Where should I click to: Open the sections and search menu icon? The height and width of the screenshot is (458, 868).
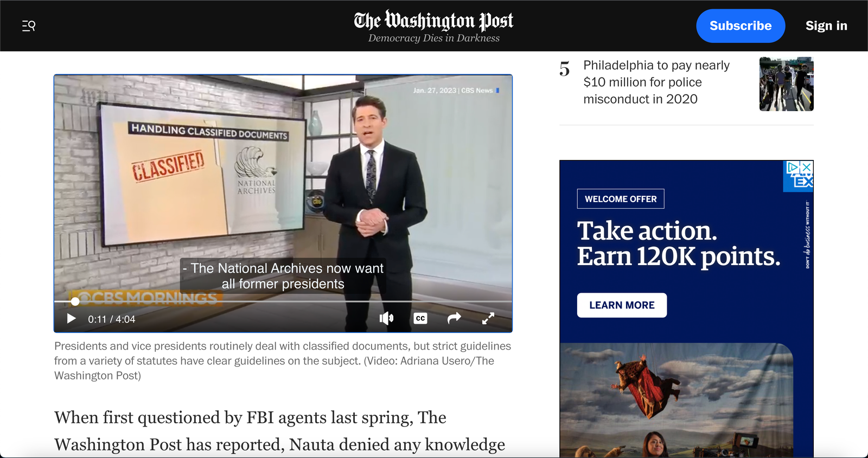(x=29, y=25)
